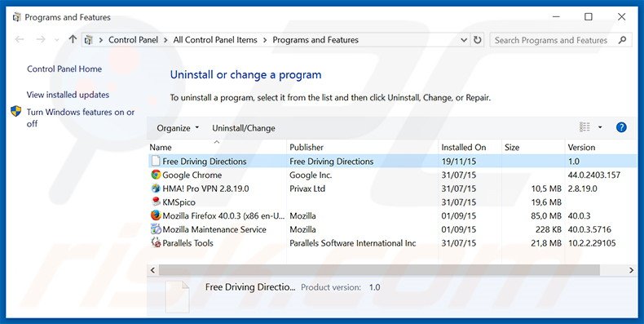
Task: Change the view layout icon
Action: click(x=584, y=127)
